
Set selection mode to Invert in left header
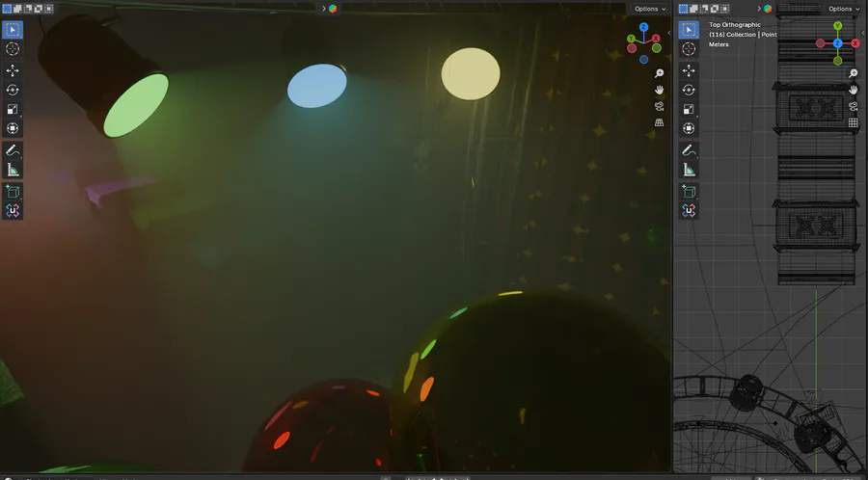pos(39,9)
